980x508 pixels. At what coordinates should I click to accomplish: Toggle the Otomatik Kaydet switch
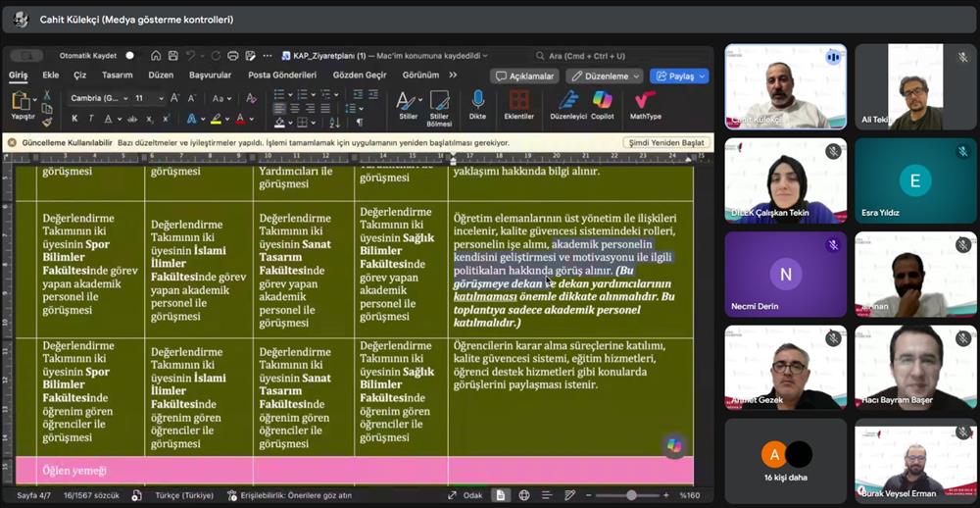click(x=129, y=56)
